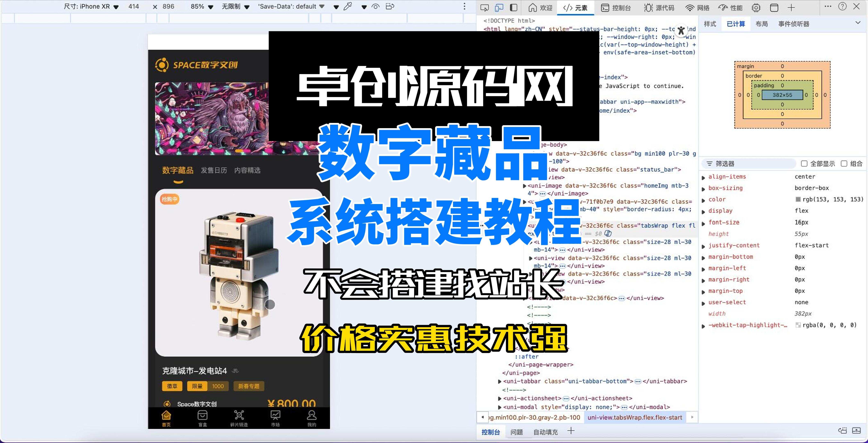Check the 组合 checkbox
868x443 pixels.
pos(844,163)
